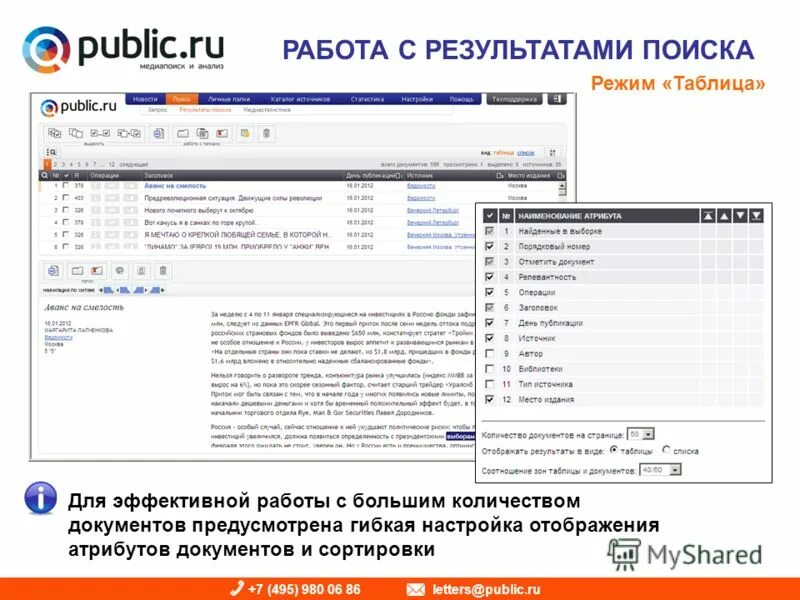This screenshot has width=800, height=600.
Task: Click the yellow note icon in top toolbar
Action: click(x=245, y=134)
